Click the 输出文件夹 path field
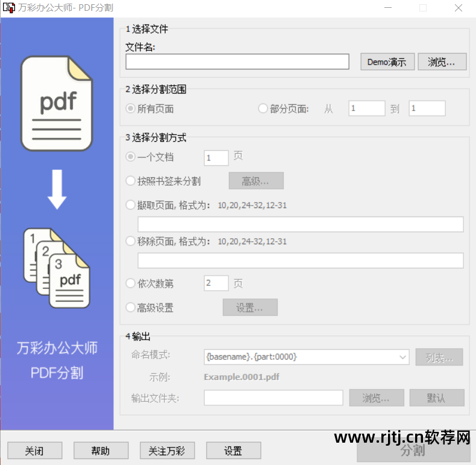The width and height of the screenshot is (476, 465). (x=274, y=398)
